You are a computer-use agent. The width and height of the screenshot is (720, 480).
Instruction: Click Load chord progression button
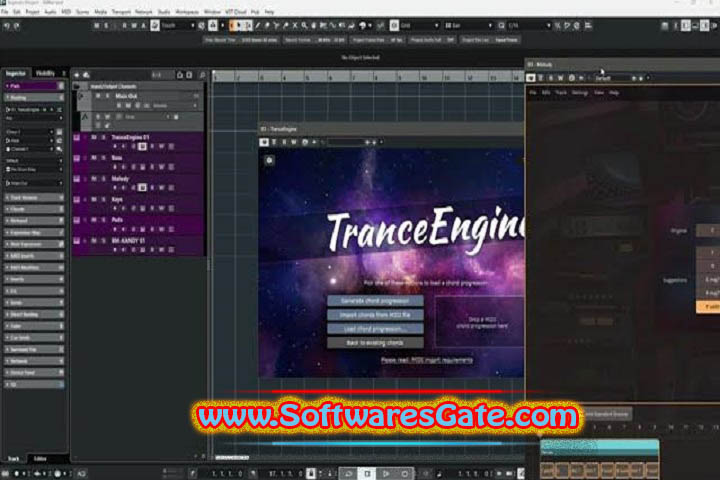[x=375, y=329]
